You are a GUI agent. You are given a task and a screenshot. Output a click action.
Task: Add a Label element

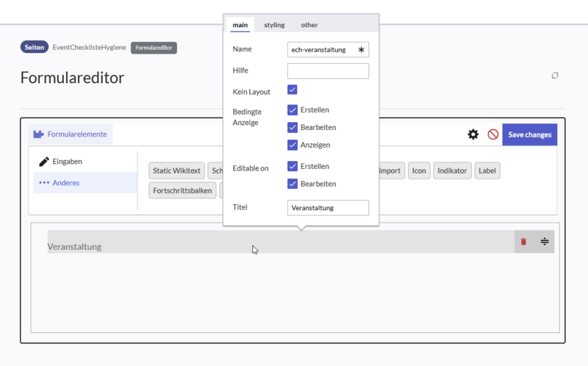coord(487,171)
